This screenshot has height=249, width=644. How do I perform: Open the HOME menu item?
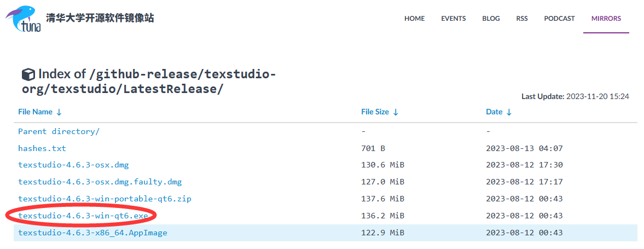tap(414, 19)
